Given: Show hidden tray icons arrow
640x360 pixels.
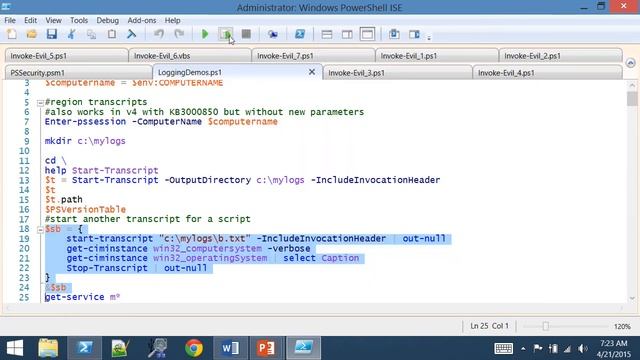Looking at the screenshot, I should tap(523, 349).
